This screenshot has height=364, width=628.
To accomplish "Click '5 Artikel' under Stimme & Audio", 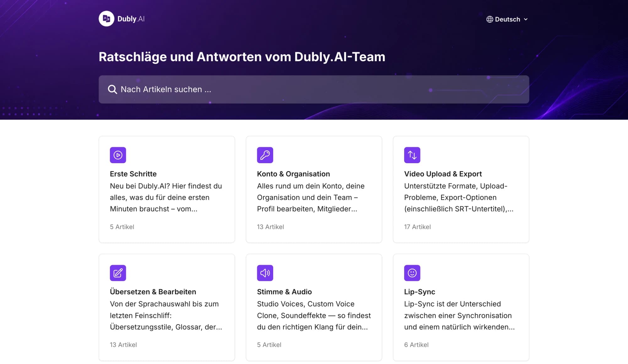I will [269, 345].
